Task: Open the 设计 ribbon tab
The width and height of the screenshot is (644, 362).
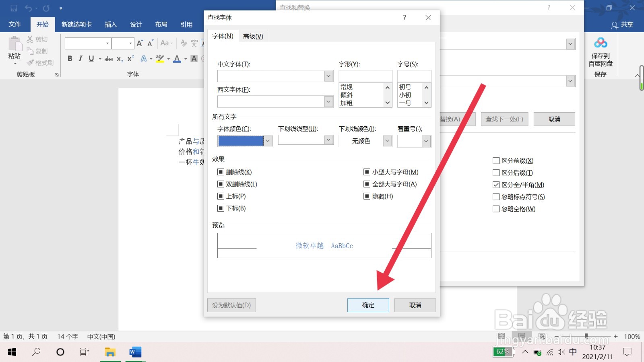Action: [x=136, y=25]
